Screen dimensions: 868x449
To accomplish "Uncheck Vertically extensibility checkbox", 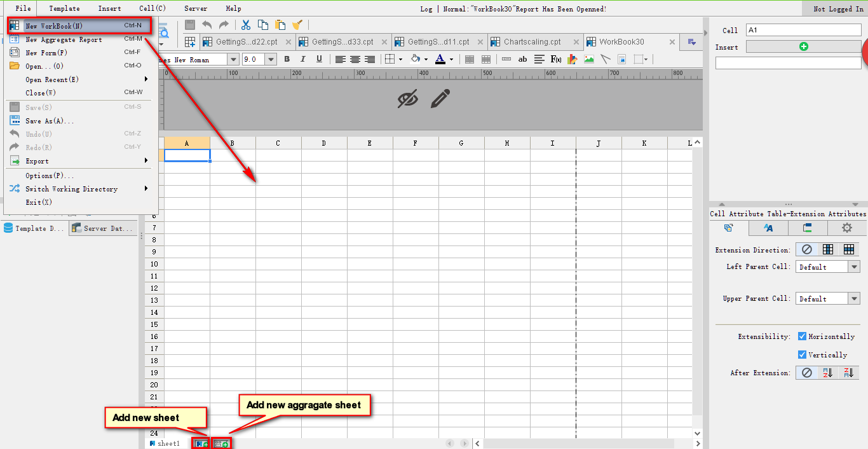I will (x=802, y=354).
